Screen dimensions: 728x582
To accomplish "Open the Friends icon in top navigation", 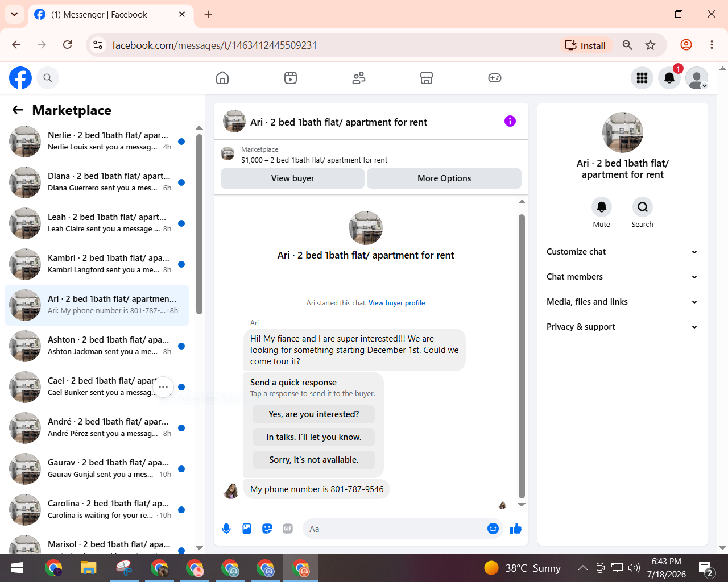I will pos(359,78).
